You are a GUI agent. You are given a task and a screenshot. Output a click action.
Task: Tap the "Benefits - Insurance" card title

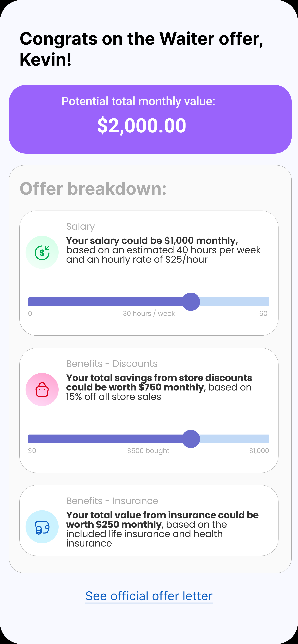pos(112,501)
